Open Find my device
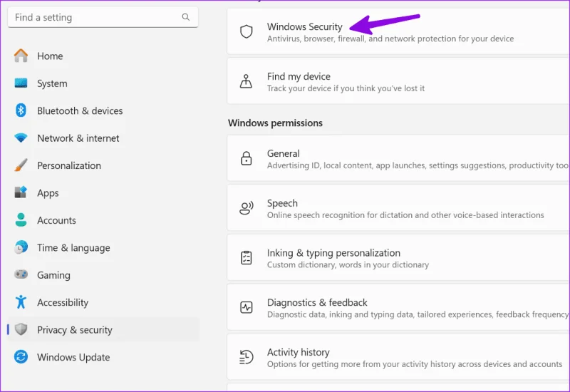Screen dimensions: 570x392 point(398,81)
